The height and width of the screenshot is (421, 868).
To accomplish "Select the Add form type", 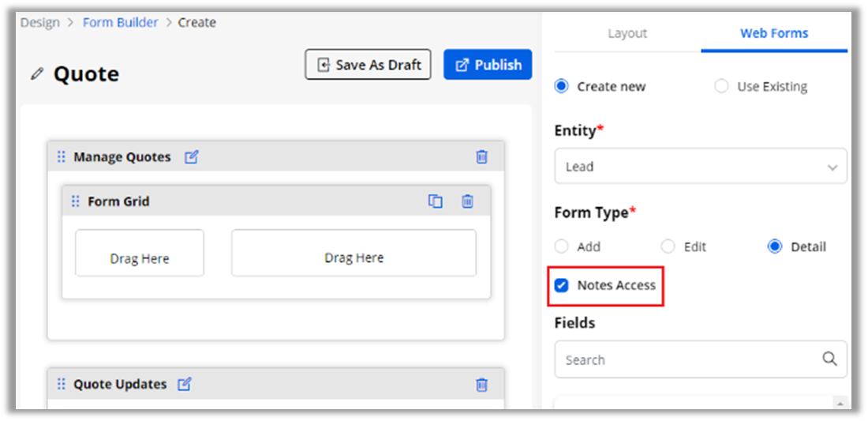I will coord(562,246).
